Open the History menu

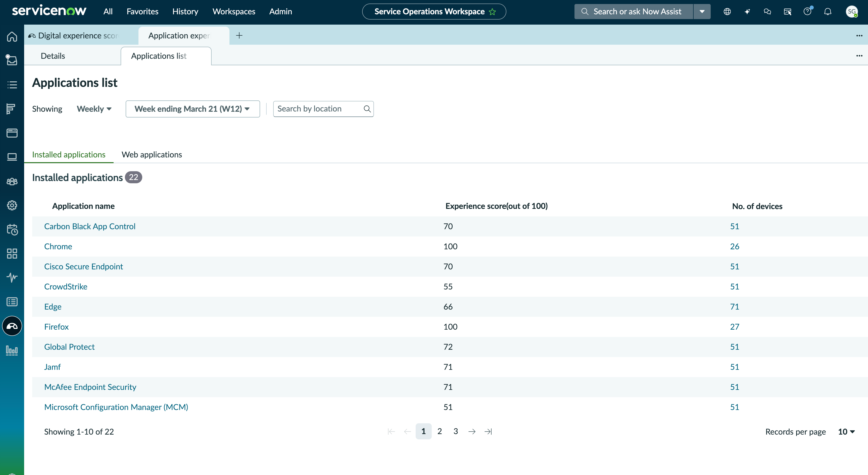[x=185, y=12]
